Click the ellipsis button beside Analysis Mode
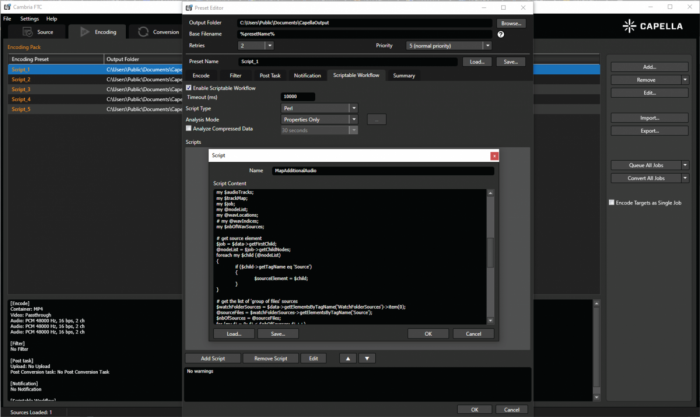The image size is (700, 417). click(x=377, y=119)
